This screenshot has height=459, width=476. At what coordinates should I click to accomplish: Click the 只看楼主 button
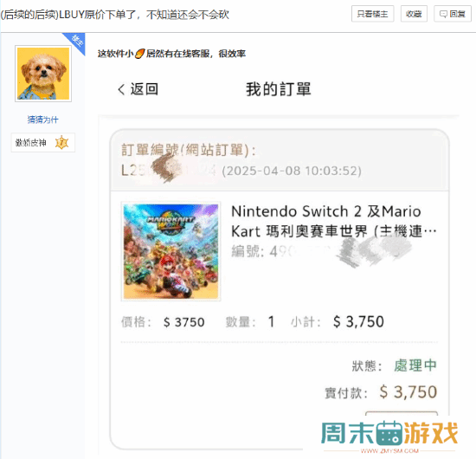pyautogui.click(x=372, y=14)
